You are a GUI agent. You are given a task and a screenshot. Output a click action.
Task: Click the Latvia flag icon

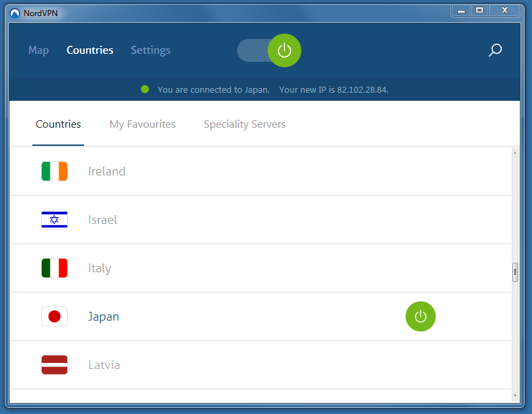point(54,365)
